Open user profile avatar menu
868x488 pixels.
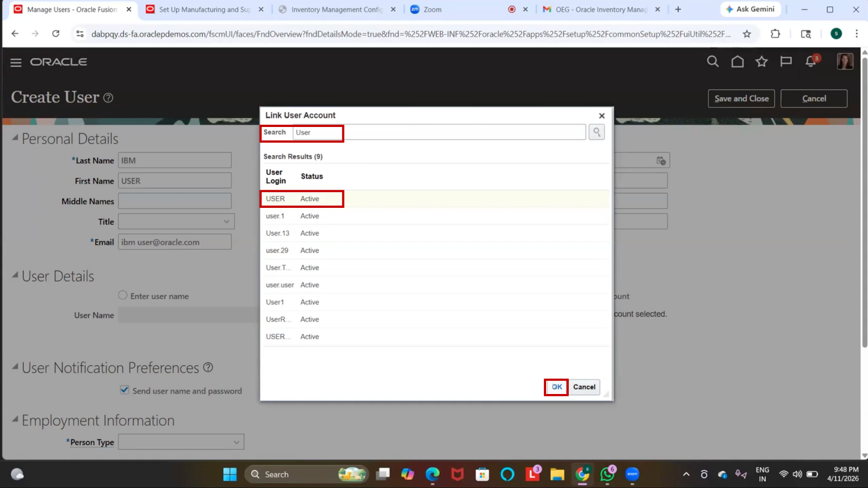844,61
